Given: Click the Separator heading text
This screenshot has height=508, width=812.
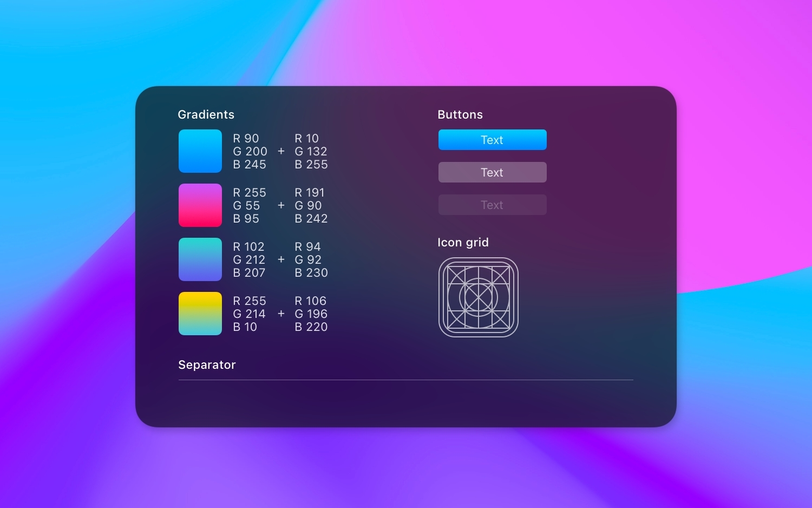Looking at the screenshot, I should click(207, 365).
